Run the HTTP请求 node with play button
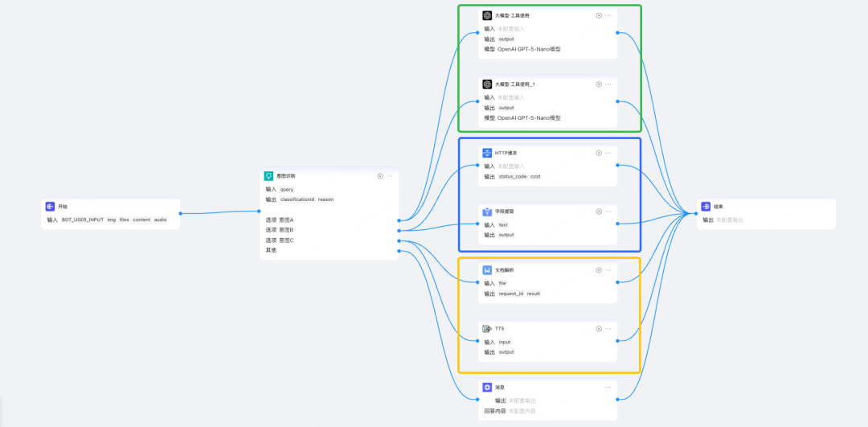Image resolution: width=868 pixels, height=427 pixels. (x=598, y=153)
